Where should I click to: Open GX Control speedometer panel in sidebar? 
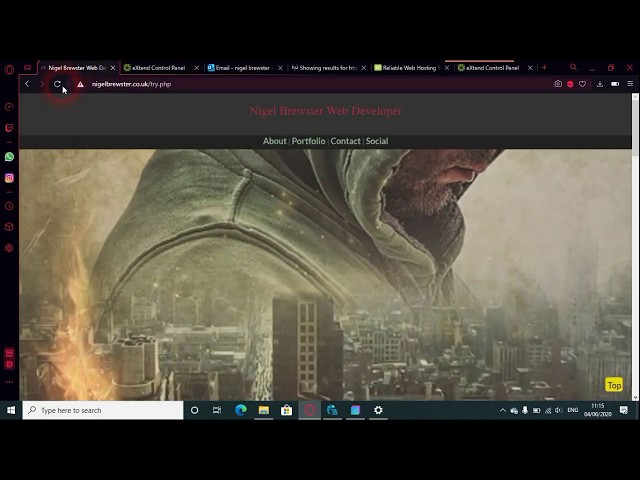click(x=9, y=107)
